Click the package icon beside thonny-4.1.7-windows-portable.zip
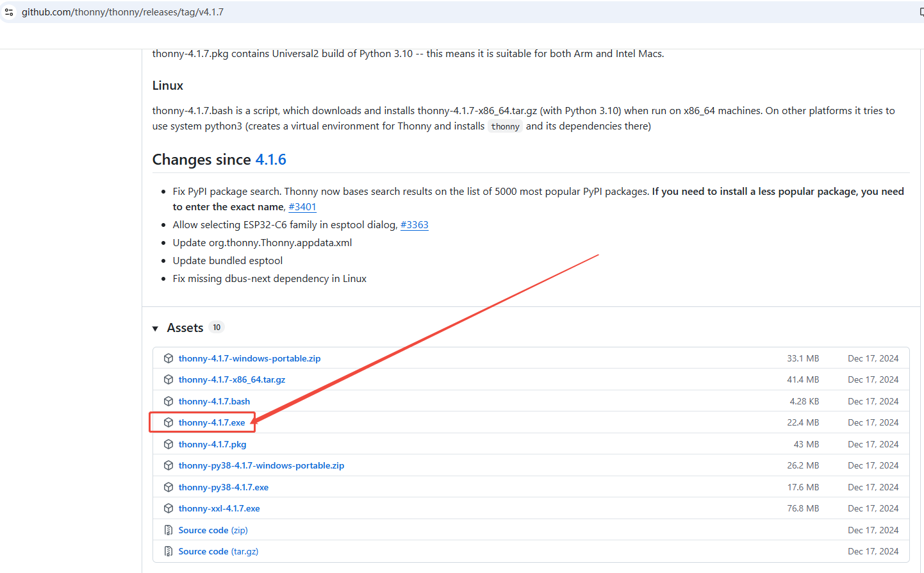 pyautogui.click(x=169, y=358)
